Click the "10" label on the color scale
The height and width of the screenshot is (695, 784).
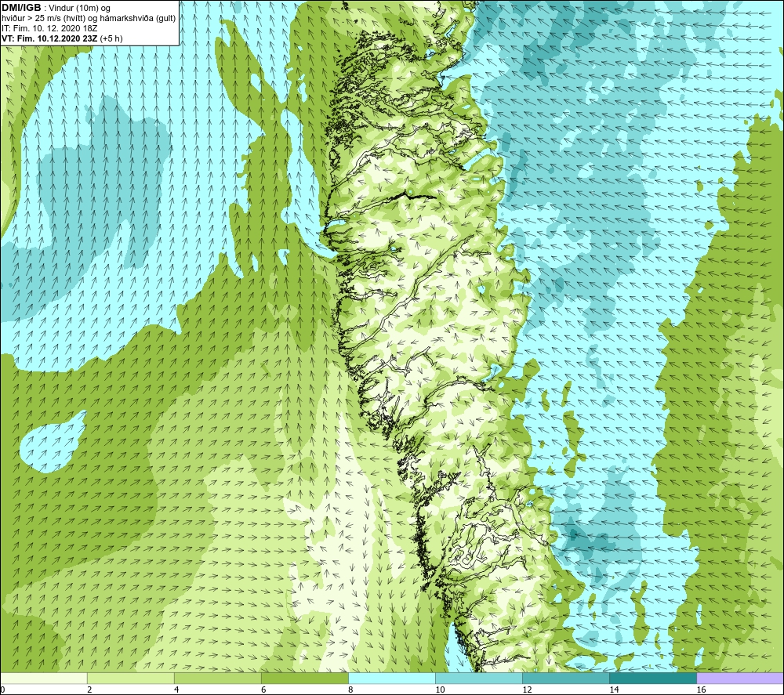(x=440, y=690)
